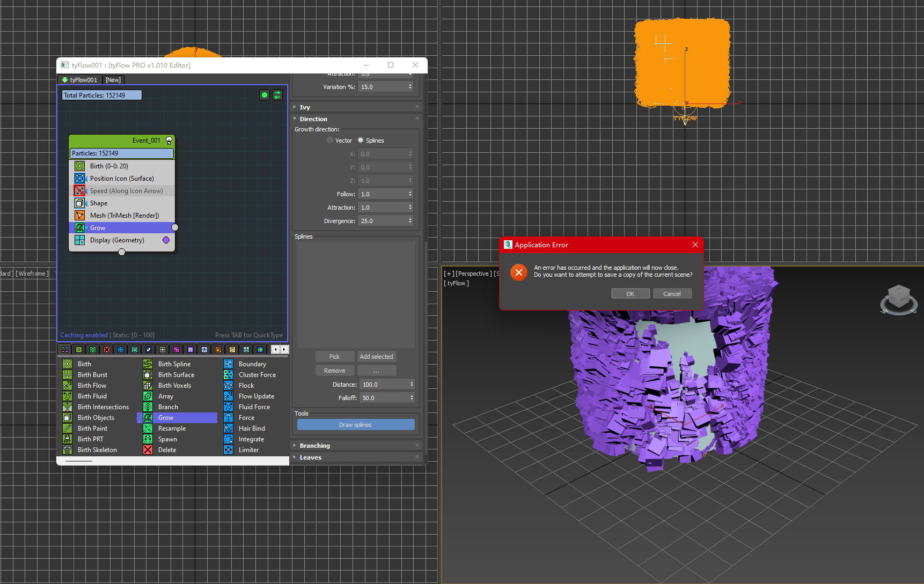Viewport: 924px width, 584px height.
Task: Select the Vector growth direction radio
Action: (330, 141)
